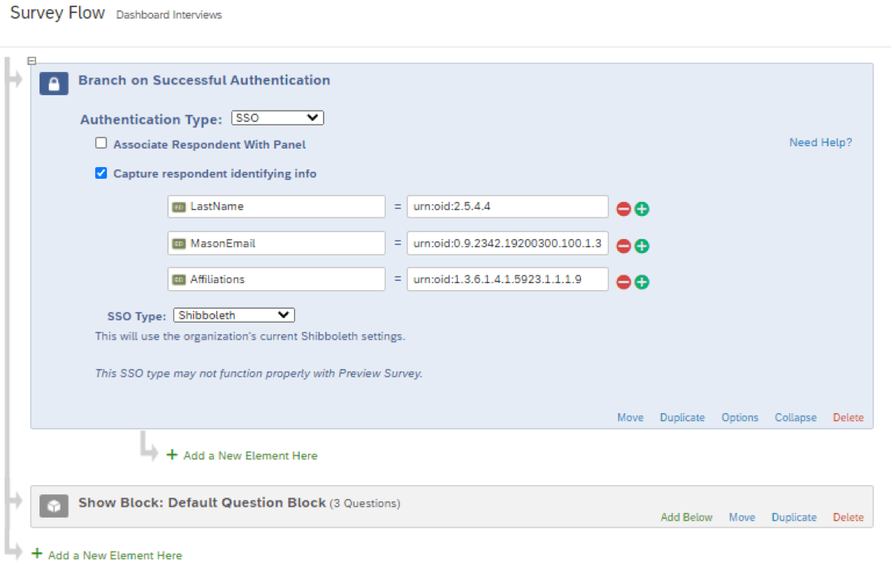Click the embedded data icon beside MasonEmail

(179, 242)
